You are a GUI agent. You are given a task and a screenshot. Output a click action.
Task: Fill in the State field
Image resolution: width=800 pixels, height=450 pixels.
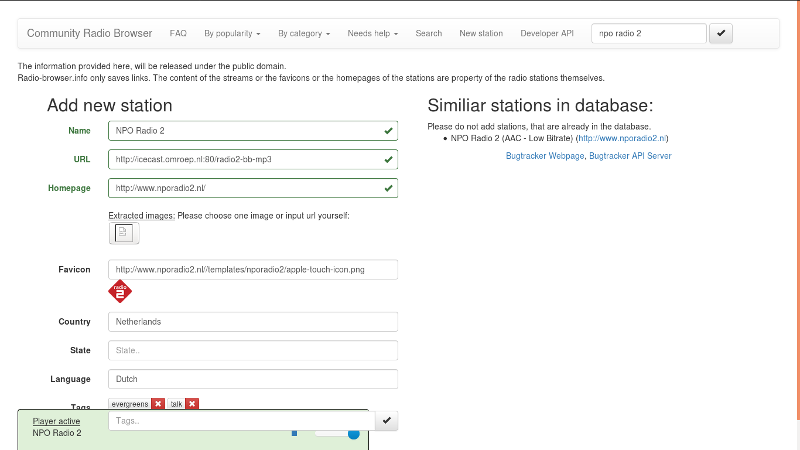coord(253,350)
